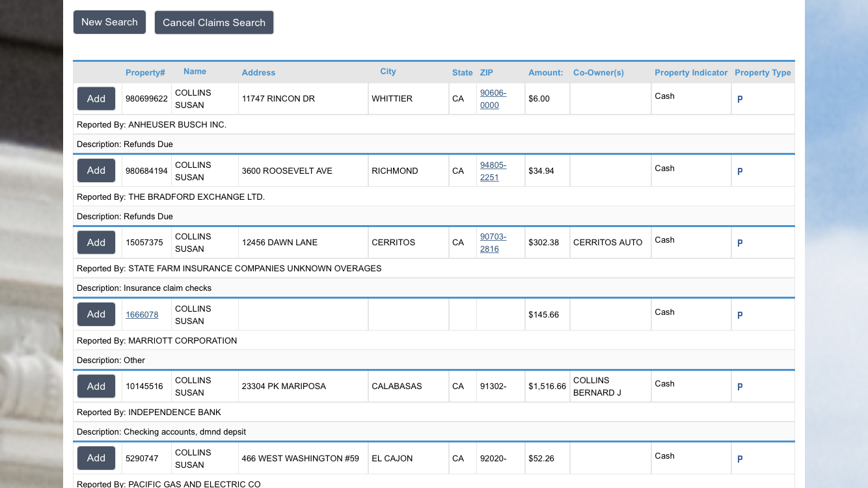Image resolution: width=868 pixels, height=488 pixels.
Task: Select address 3600 ROOSEVELT AVE
Action: [287, 171]
